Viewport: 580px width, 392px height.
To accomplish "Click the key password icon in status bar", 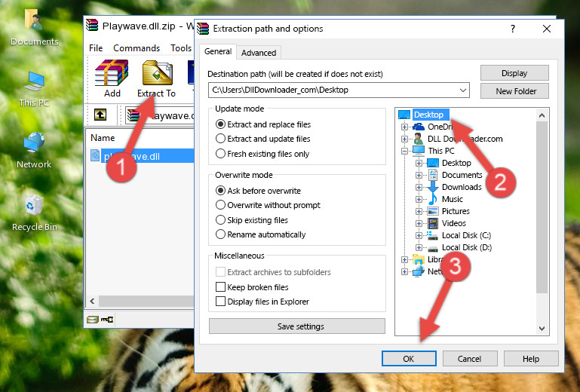I will 107,320.
